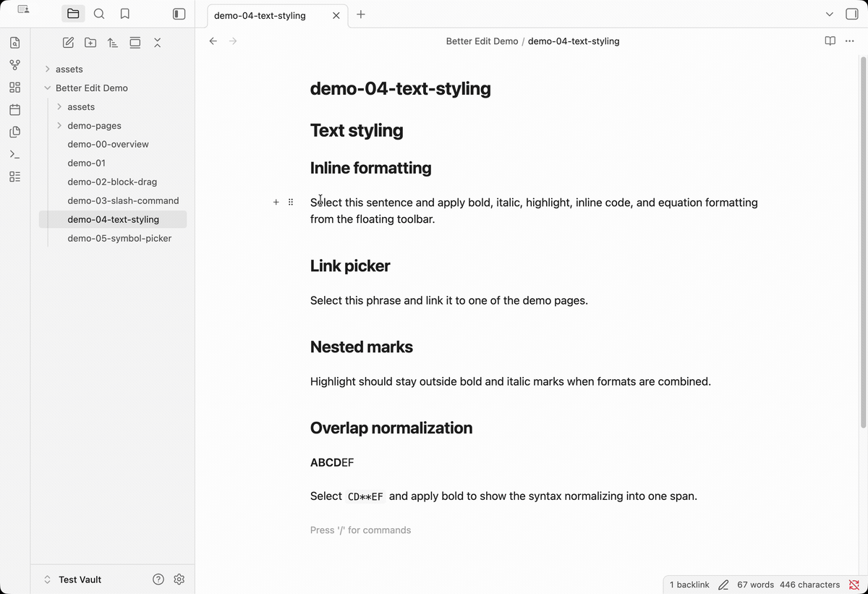Click the red sync status icon
This screenshot has width=868, height=594.
(x=854, y=585)
